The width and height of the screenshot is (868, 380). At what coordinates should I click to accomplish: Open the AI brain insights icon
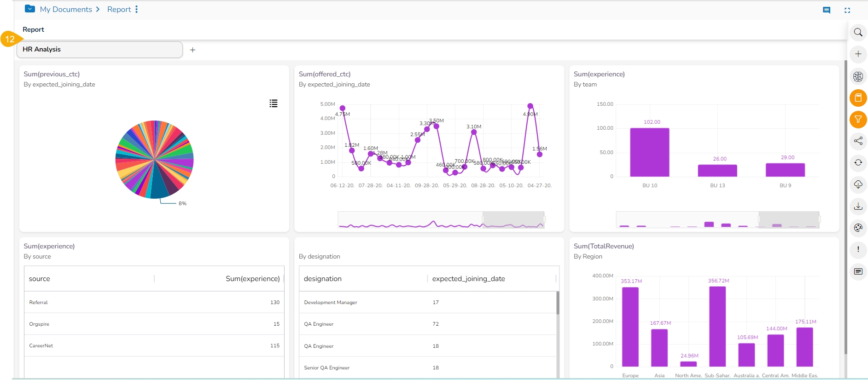[x=858, y=76]
